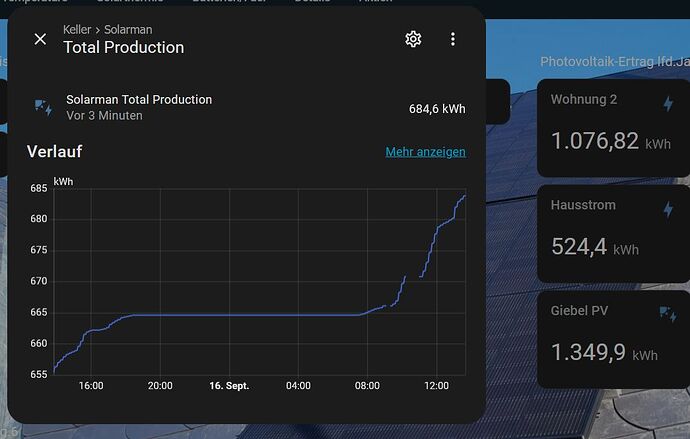Open the Wohnung 2 energy card
The image size is (690, 439).
click(x=613, y=128)
